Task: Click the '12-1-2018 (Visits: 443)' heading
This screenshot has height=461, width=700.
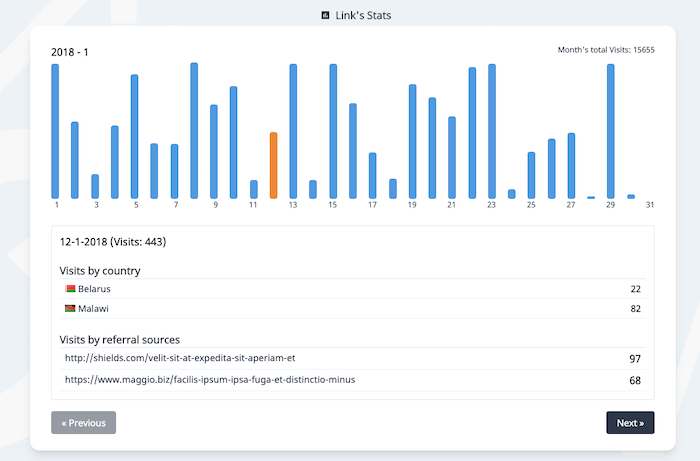Action: pyautogui.click(x=113, y=242)
